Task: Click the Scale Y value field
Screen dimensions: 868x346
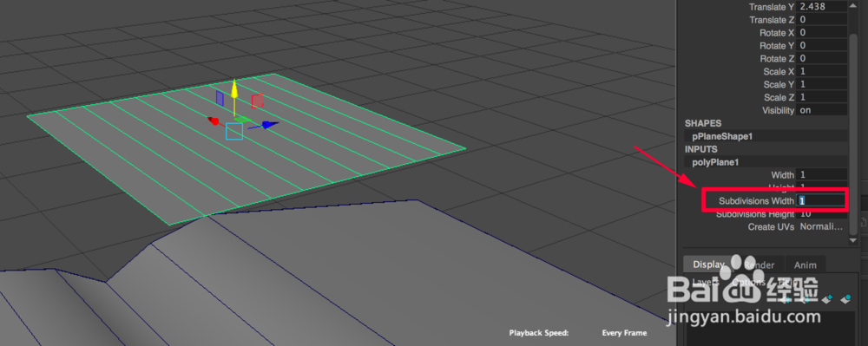Action: 822,84
